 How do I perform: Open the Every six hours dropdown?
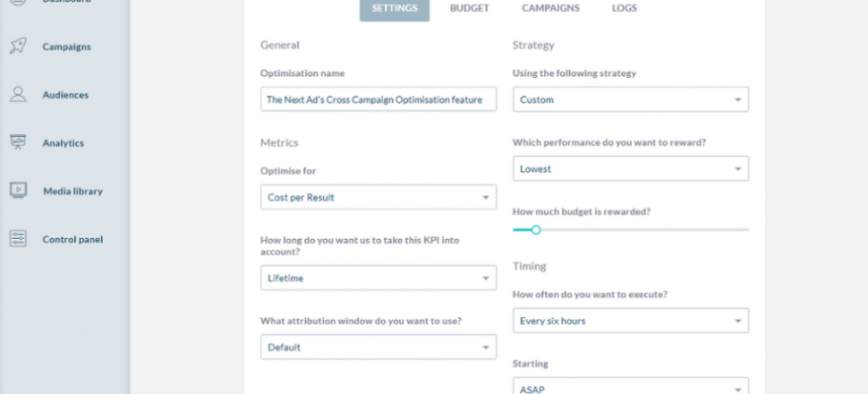tap(631, 321)
